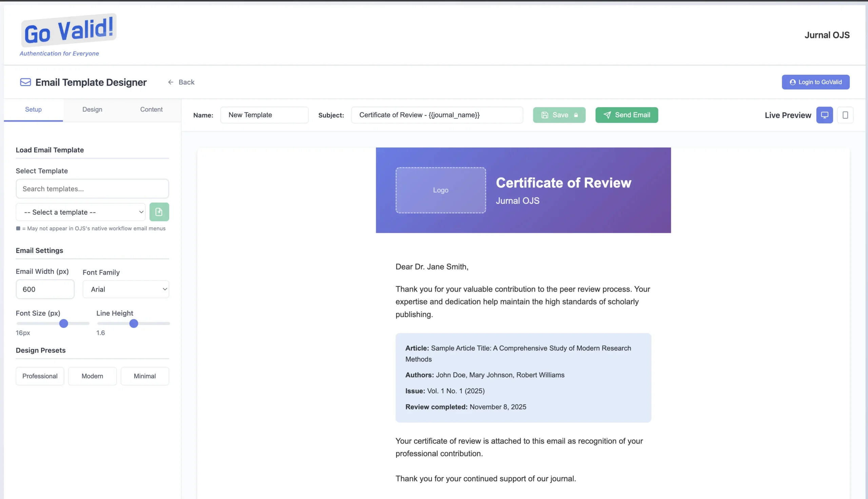Viewport: 868px width, 499px height.
Task: Click the Line Height slider handle
Action: point(134,323)
